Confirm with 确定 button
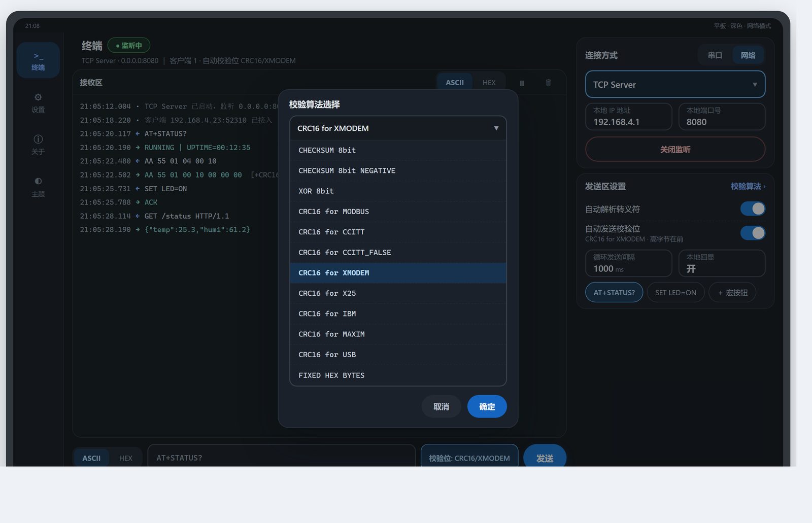812x523 pixels. pyautogui.click(x=487, y=406)
